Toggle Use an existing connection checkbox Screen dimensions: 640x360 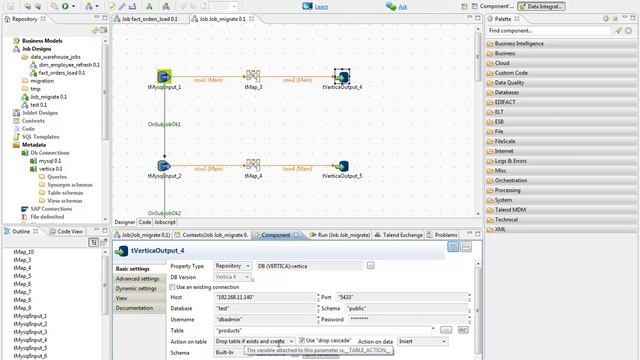coord(172,287)
